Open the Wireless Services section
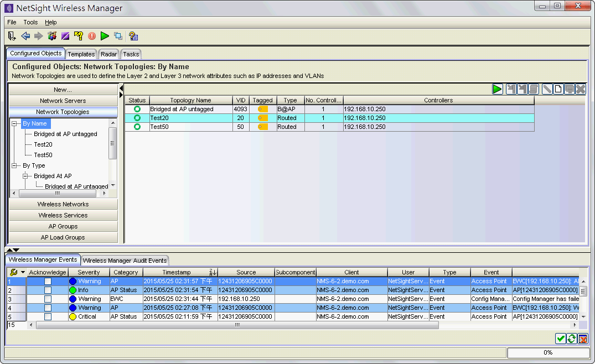This screenshot has height=364, width=595. (63, 215)
